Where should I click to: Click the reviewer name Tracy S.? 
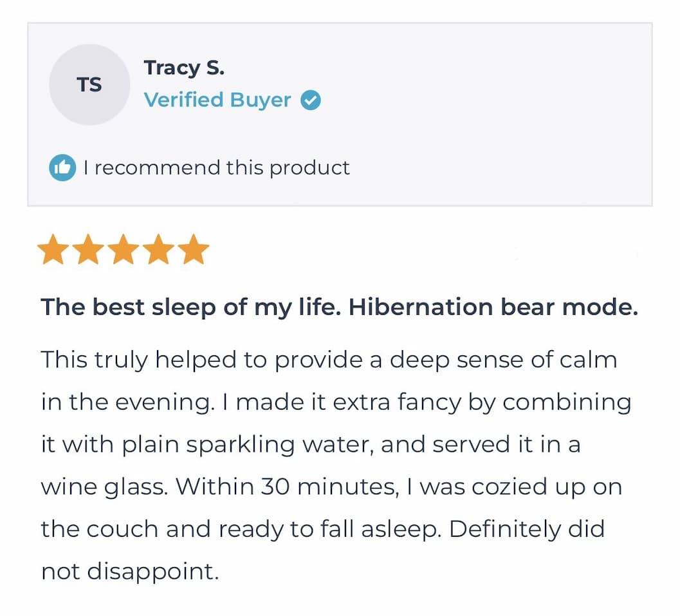point(184,68)
